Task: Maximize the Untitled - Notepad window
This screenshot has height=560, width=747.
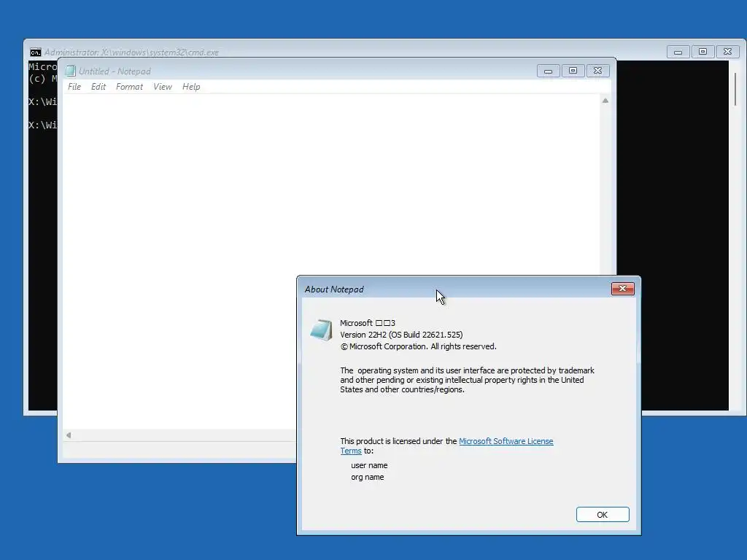Action: tap(573, 71)
